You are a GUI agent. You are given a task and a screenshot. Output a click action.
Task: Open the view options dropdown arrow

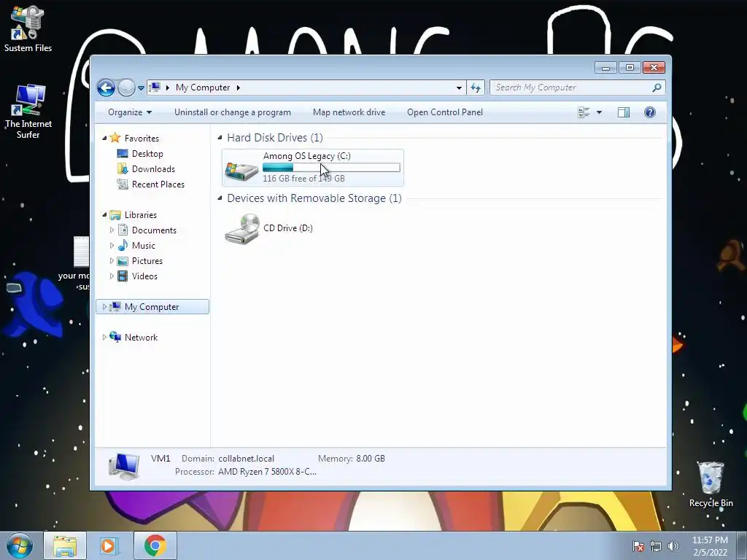tap(600, 112)
